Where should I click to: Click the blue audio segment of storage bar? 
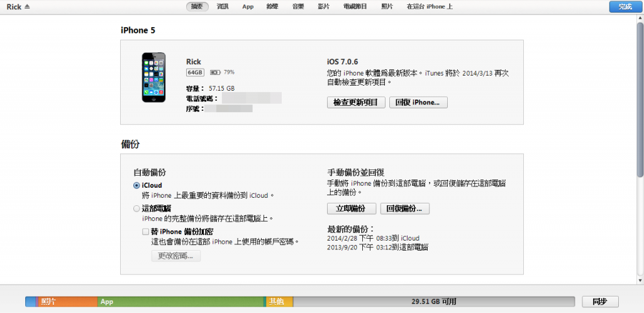[30, 302]
